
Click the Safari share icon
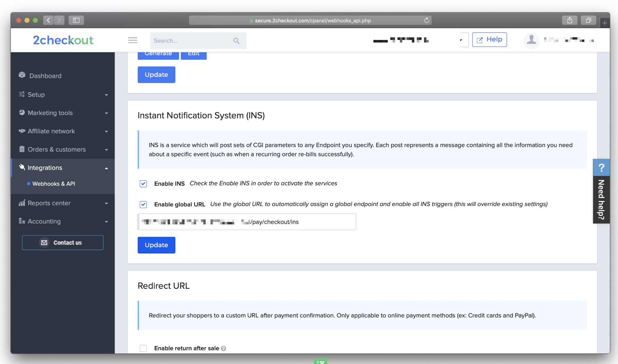point(570,20)
